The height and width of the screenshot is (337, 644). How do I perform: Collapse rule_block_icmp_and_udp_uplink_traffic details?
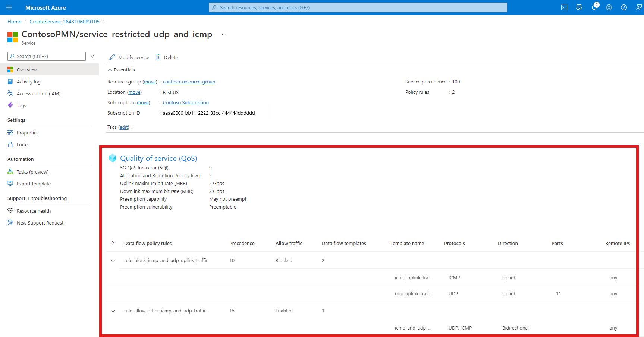[x=113, y=260]
